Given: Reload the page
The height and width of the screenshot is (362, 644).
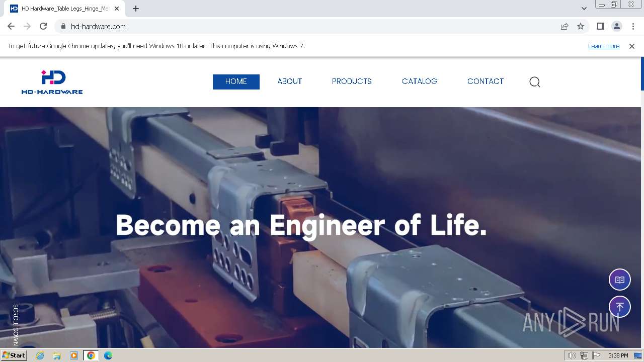Looking at the screenshot, I should (x=43, y=26).
